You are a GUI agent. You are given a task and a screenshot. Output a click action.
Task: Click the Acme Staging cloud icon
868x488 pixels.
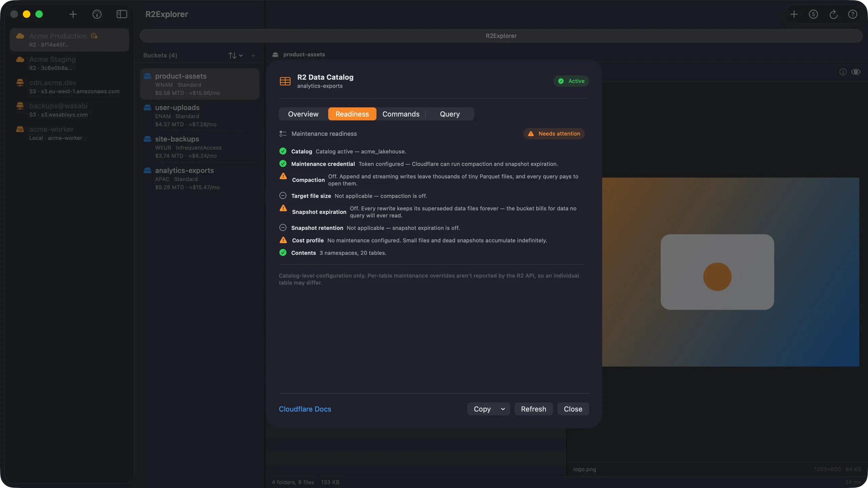[x=20, y=59]
